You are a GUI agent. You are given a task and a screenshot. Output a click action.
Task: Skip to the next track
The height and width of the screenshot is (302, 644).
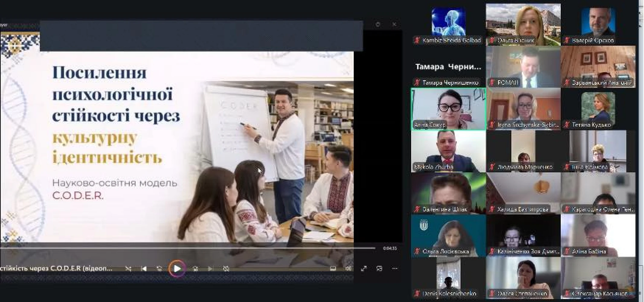point(210,268)
